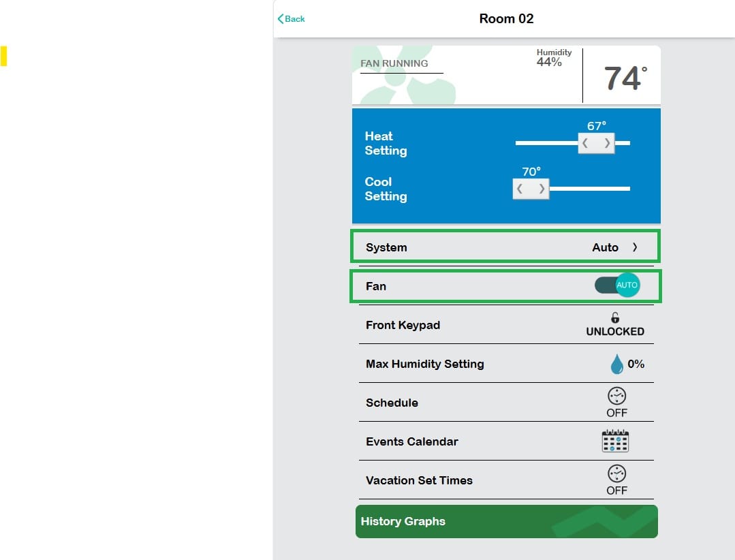The image size is (735, 560).
Task: Click the Max Humidity water drop icon
Action: (x=617, y=364)
